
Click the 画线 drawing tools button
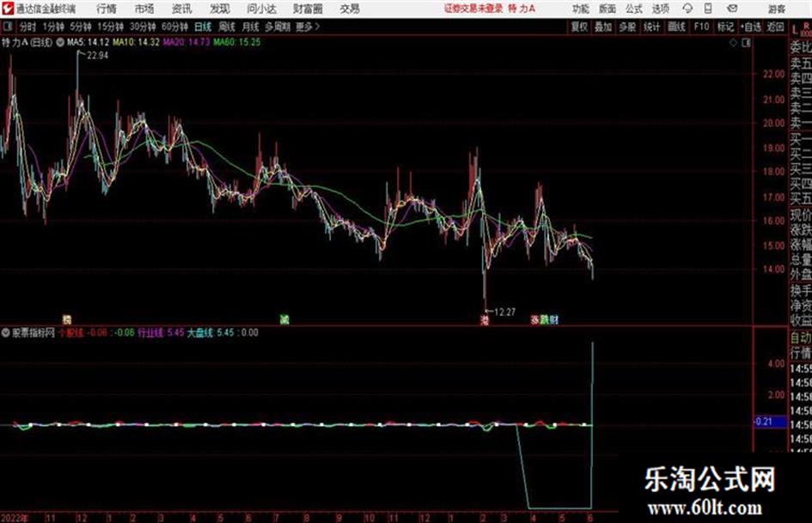click(x=676, y=27)
